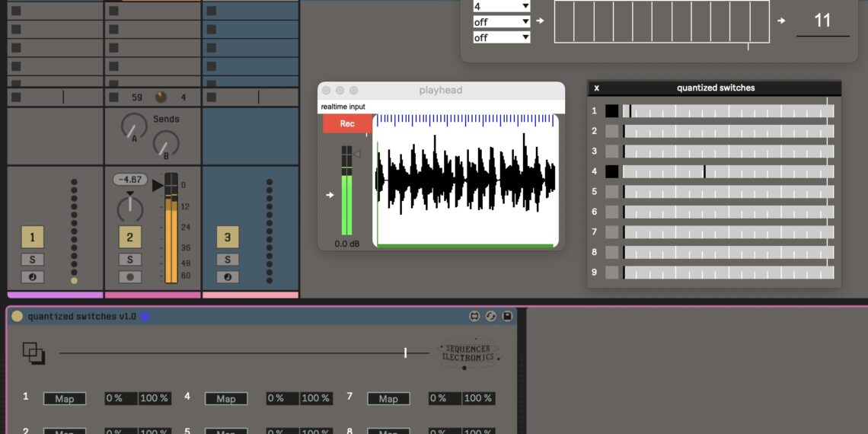Click the Map button for parameter 1
Image resolution: width=868 pixels, height=434 pixels.
click(x=65, y=398)
